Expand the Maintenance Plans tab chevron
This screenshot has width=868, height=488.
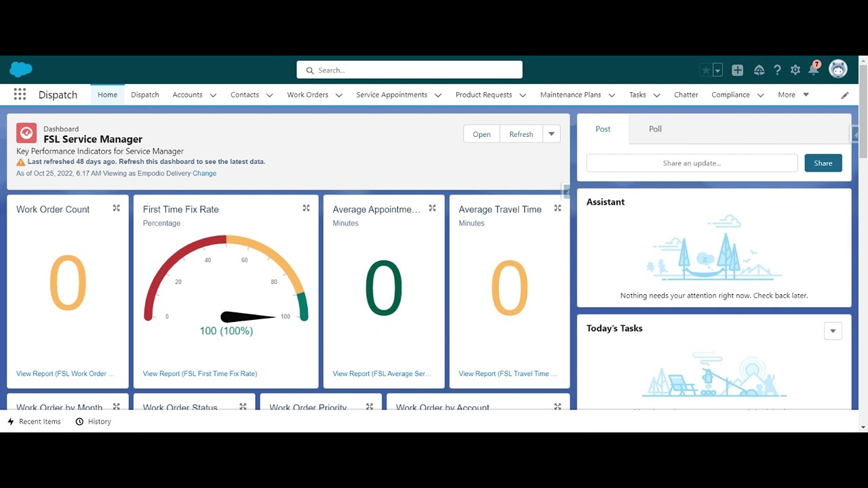point(612,96)
